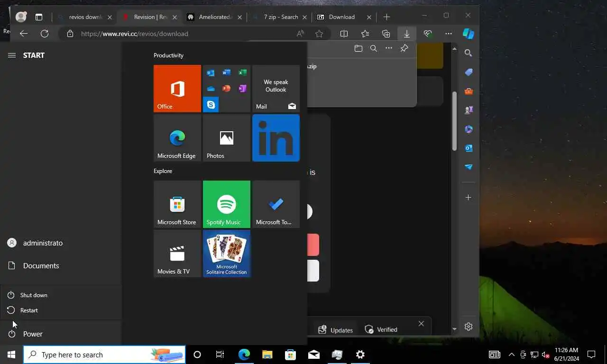Viewport: 607px width, 364px height.
Task: Open Edge sidebar Outlook icon
Action: [x=469, y=148]
